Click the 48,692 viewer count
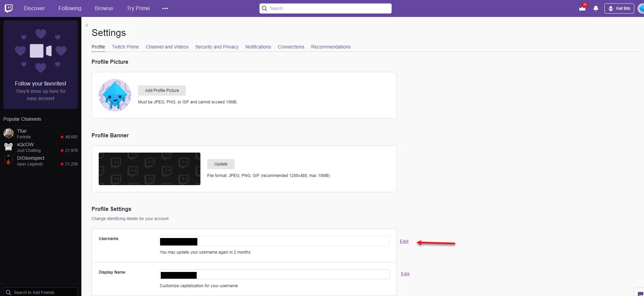Screen dimensions: 644x296 coord(71,137)
